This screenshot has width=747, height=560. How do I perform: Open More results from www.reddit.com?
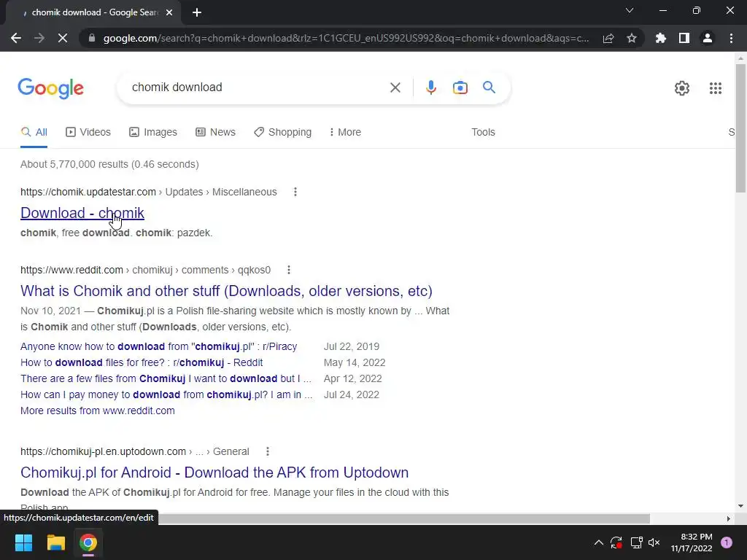point(98,411)
